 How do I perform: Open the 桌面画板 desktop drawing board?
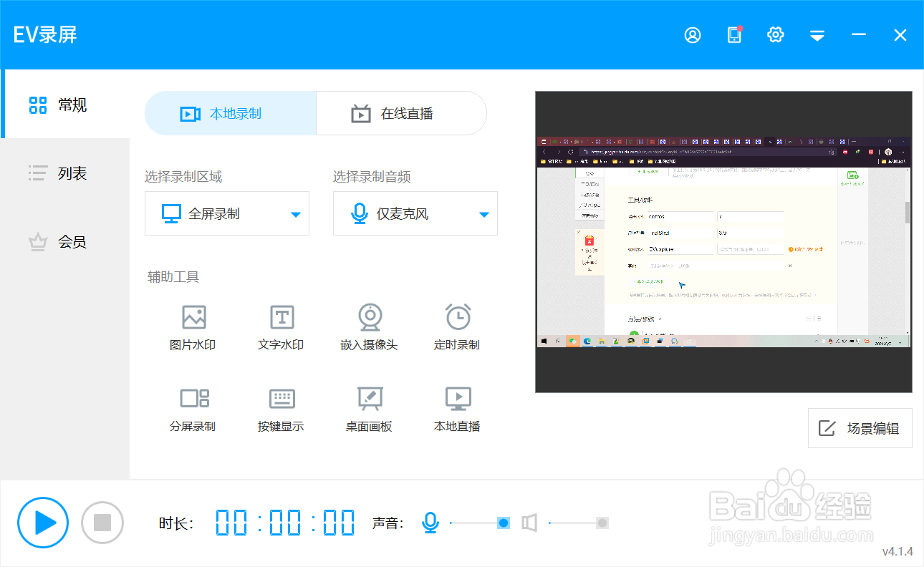point(370,408)
